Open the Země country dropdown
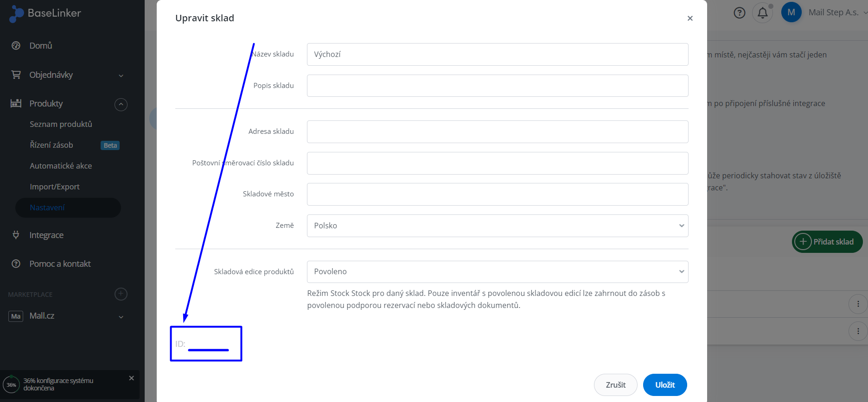This screenshot has width=868, height=402. [497, 226]
